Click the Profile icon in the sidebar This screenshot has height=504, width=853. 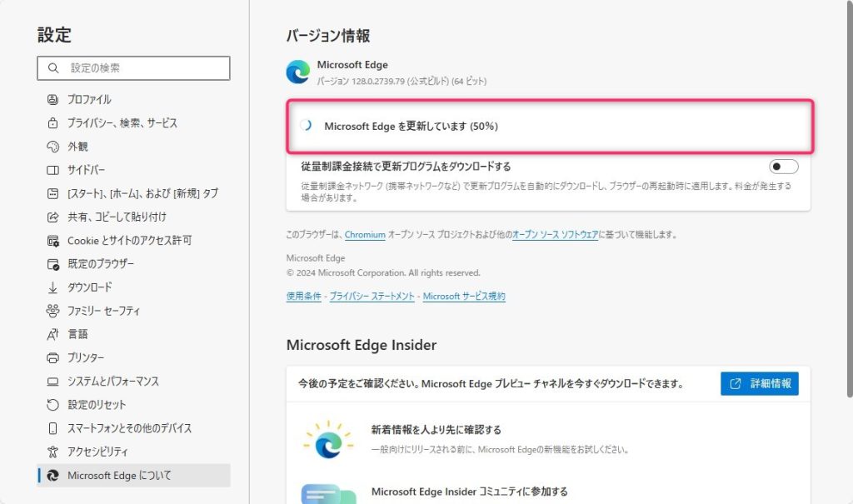pos(52,99)
